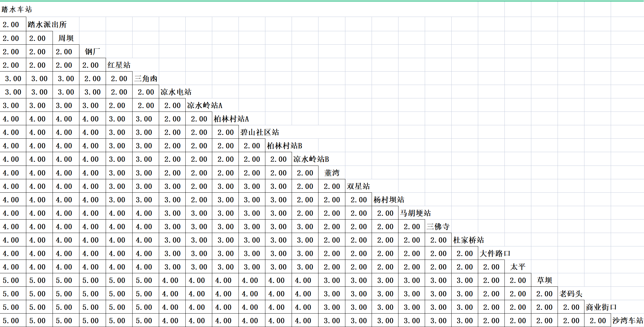Select the 2.00 fare left of 杜家桥站
644x327 pixels.
pyautogui.click(x=438, y=240)
